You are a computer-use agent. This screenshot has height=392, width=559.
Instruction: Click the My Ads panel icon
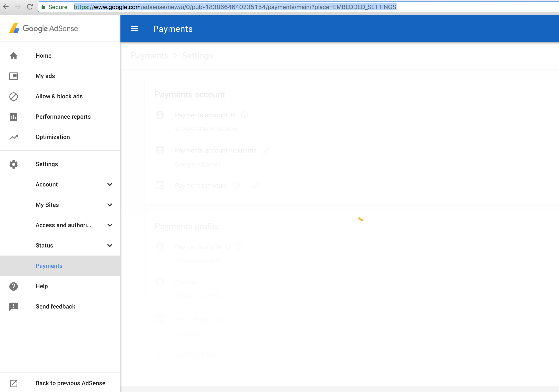[14, 76]
